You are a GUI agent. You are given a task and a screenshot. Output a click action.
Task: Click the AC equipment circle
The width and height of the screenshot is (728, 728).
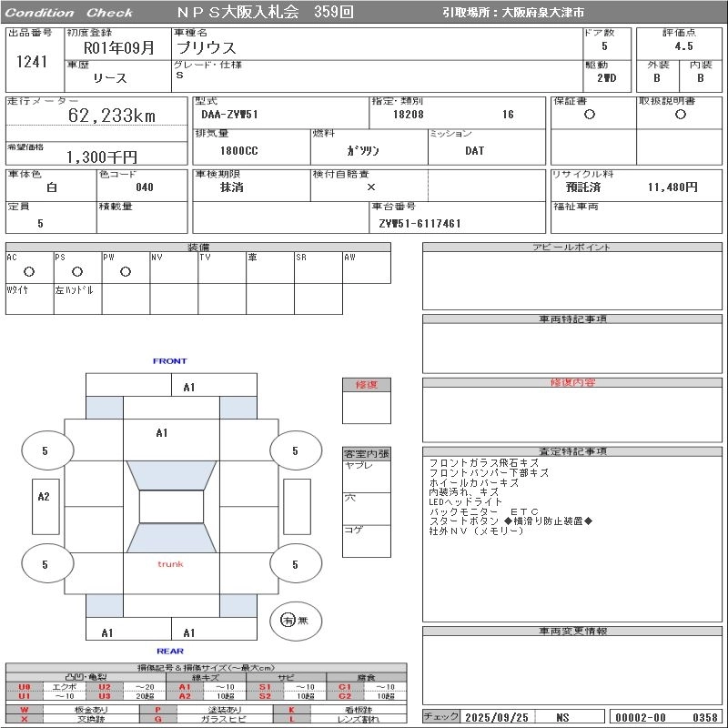pyautogui.click(x=29, y=271)
